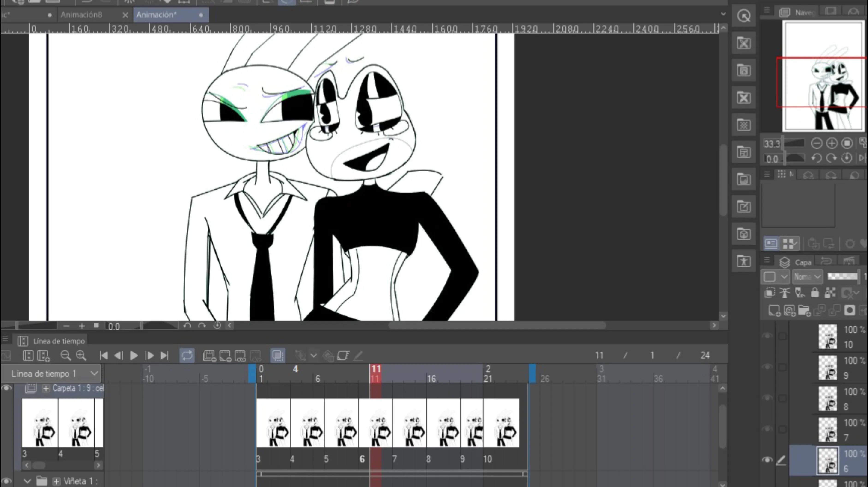Add a new animation cel
Image resolution: width=868 pixels, height=487 pixels.
[225, 356]
